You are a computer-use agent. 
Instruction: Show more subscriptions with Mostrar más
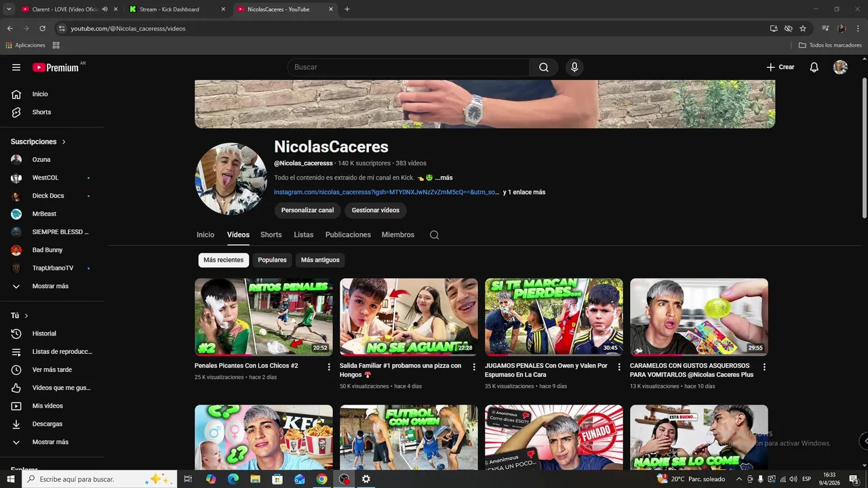coord(52,286)
